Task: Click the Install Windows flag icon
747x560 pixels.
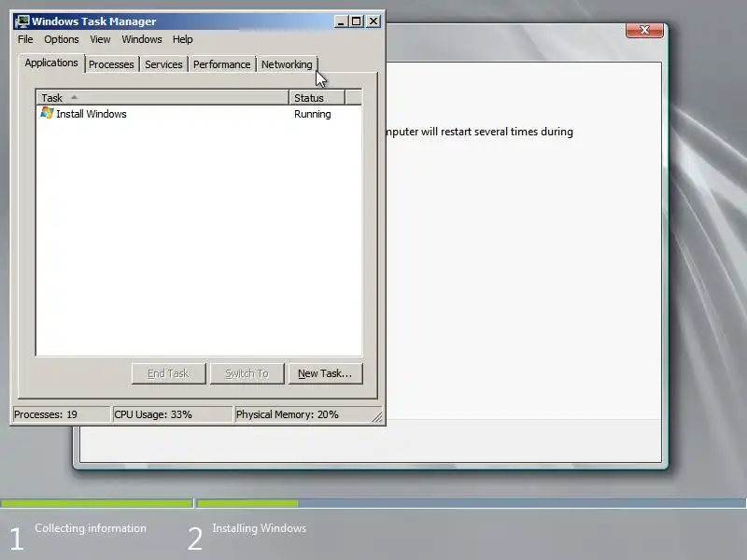Action: [47, 113]
